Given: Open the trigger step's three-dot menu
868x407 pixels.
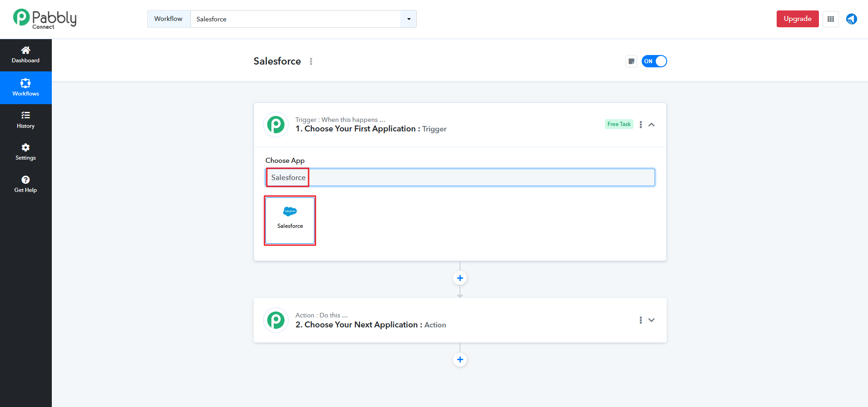Looking at the screenshot, I should click(640, 125).
